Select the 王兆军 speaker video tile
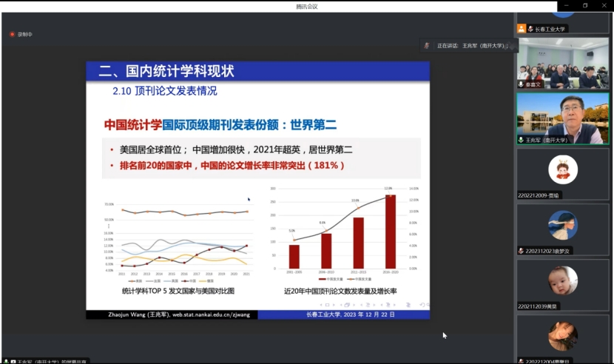 562,117
